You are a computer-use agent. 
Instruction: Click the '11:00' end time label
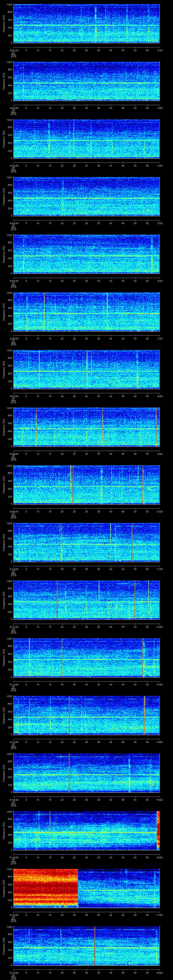(x=160, y=569)
